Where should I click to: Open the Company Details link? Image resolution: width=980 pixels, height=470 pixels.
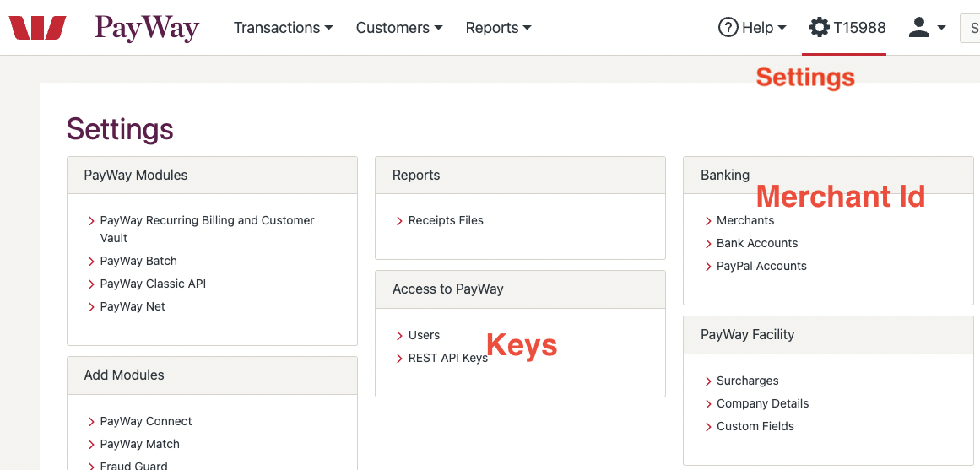(762, 403)
